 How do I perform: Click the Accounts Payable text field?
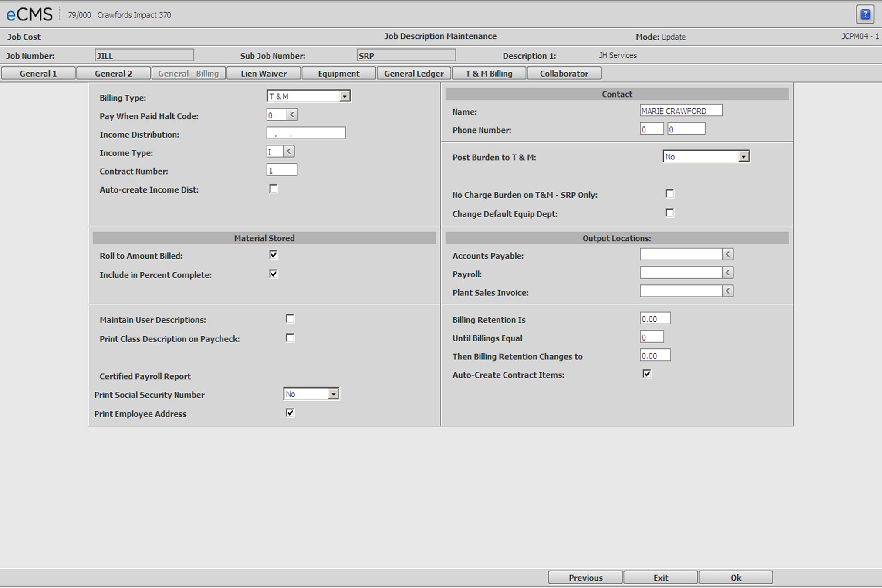[x=681, y=254]
